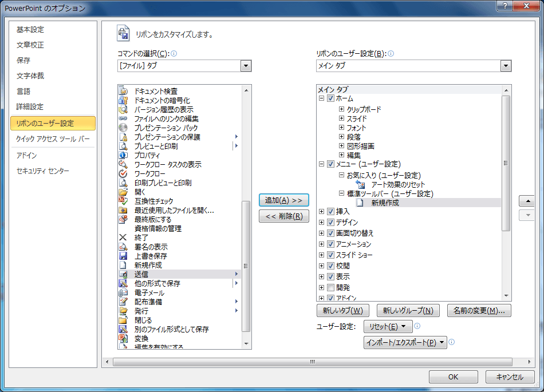The height and width of the screenshot is (392, 544).
Task: Click the プレビューと印刷 icon
Action: (123, 146)
